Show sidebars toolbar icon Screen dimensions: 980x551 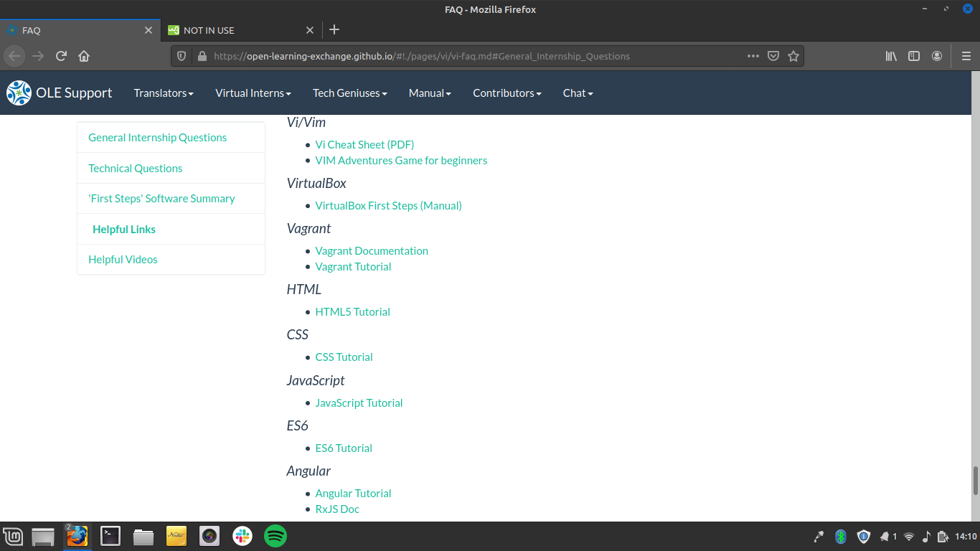tap(914, 56)
